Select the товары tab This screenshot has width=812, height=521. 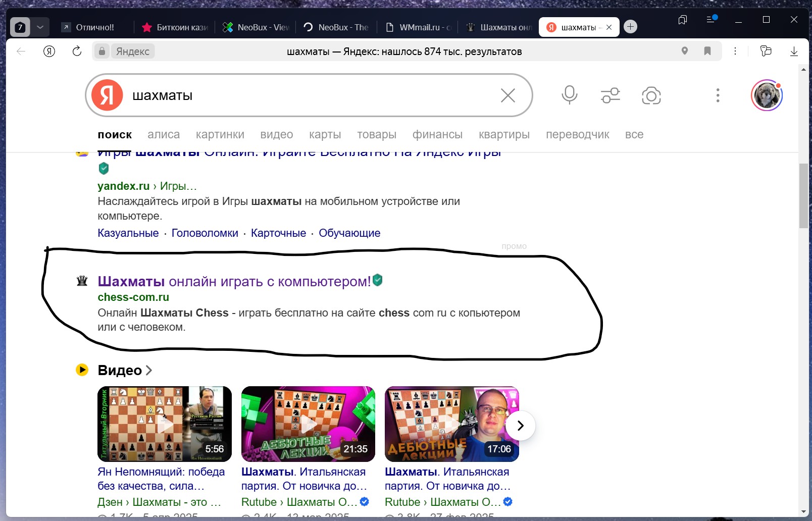pos(377,135)
